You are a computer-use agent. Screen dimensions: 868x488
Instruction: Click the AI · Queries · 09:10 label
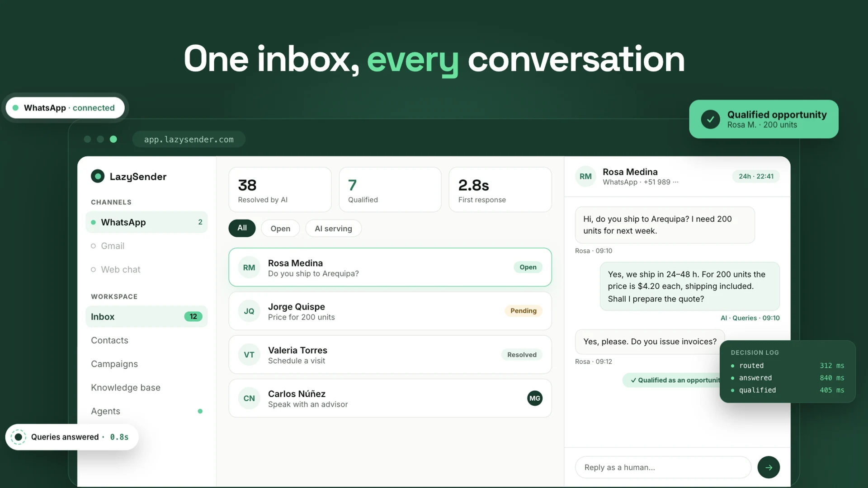pyautogui.click(x=750, y=318)
